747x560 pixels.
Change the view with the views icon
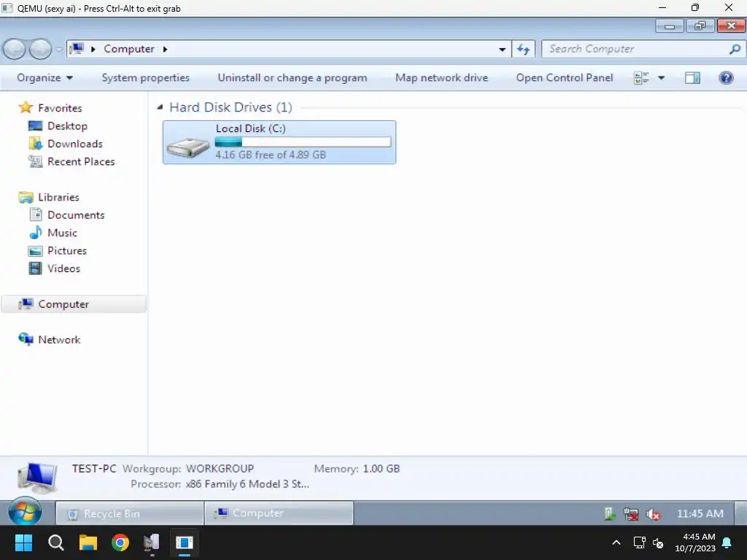click(x=641, y=77)
